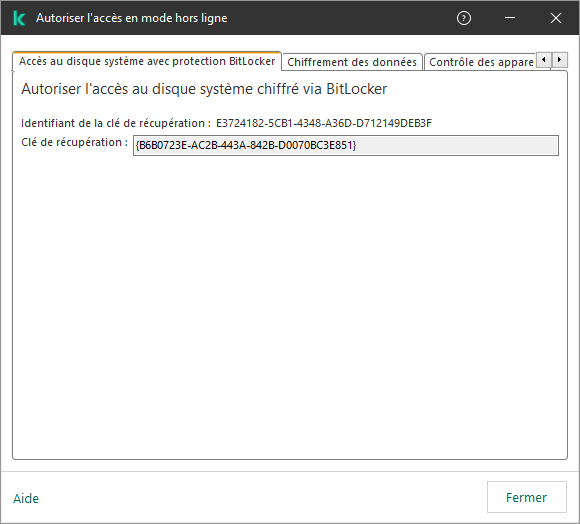Screen dimensions: 580x524
Task: Click the recovery key value B6B0723E text
Action: 246,145
